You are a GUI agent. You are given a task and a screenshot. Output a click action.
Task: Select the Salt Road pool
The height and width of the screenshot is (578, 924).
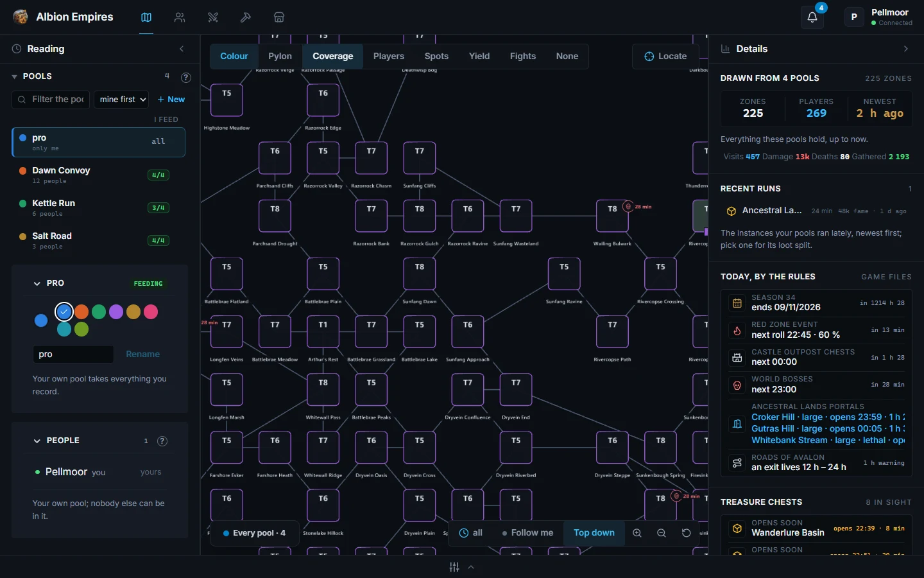[x=98, y=240]
